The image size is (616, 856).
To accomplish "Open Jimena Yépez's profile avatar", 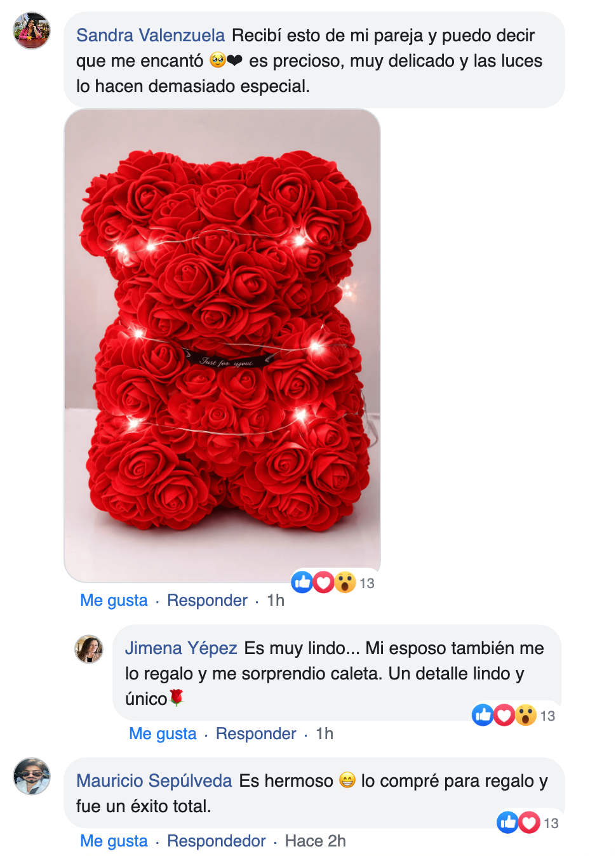I will pyautogui.click(x=89, y=649).
